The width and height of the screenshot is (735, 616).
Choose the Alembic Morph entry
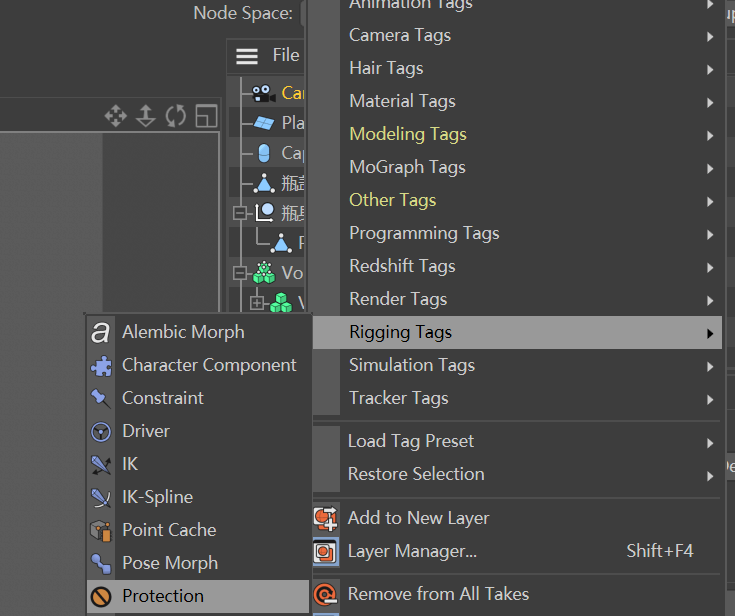coord(198,332)
